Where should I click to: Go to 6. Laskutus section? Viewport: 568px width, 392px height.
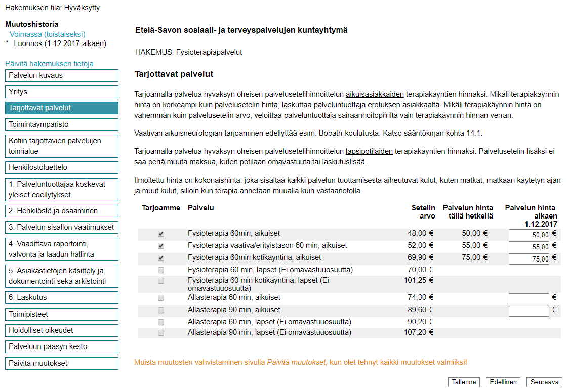point(62,298)
